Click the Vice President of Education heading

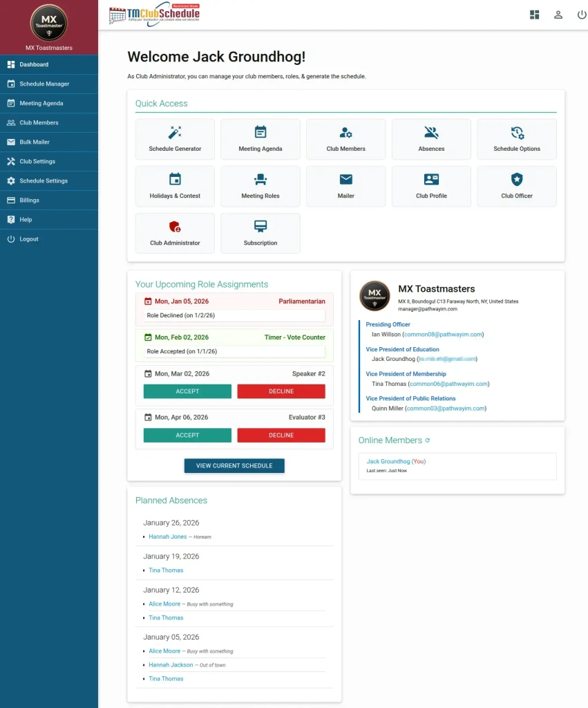click(x=402, y=349)
